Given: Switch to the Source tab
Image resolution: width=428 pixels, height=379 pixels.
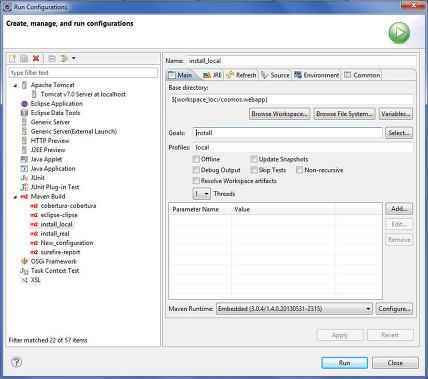Looking at the screenshot, I should click(x=276, y=75).
